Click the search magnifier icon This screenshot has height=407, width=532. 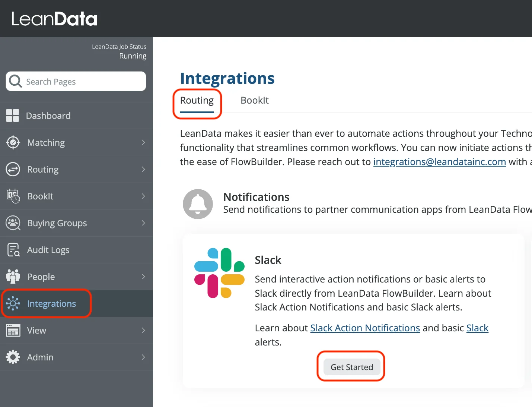point(15,81)
